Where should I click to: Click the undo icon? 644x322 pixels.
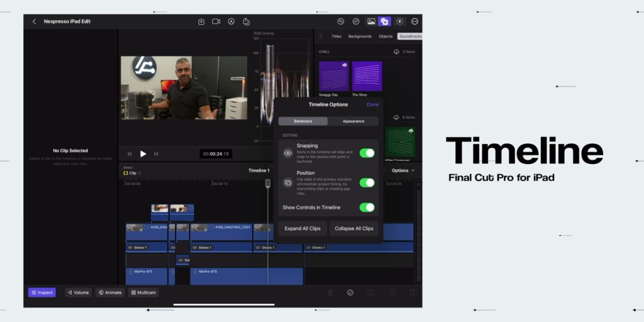point(340,21)
